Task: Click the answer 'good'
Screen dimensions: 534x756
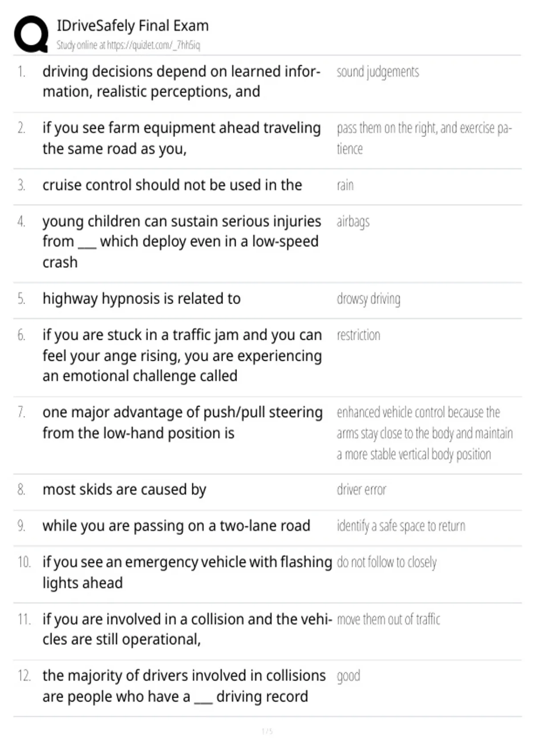Action: click(348, 676)
